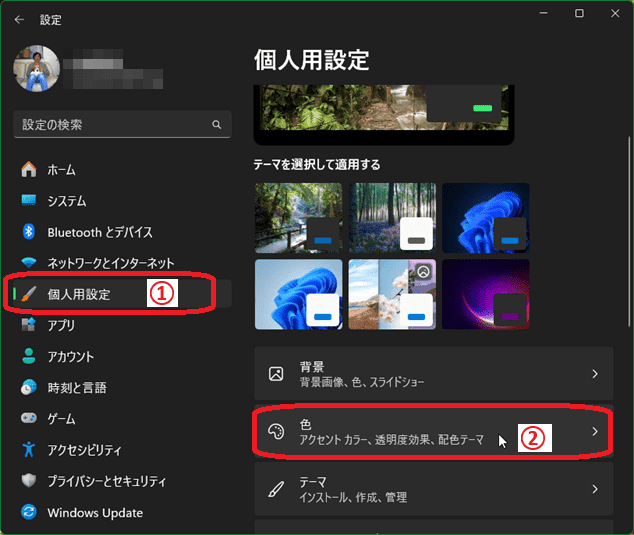Click the Accessibility figure icon
This screenshot has width=634, height=535.
[x=29, y=450]
